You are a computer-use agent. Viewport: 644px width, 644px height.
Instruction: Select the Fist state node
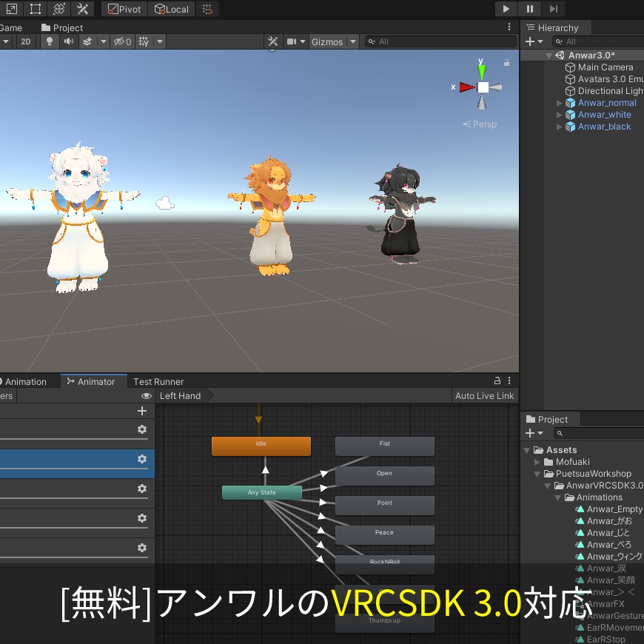385,446
